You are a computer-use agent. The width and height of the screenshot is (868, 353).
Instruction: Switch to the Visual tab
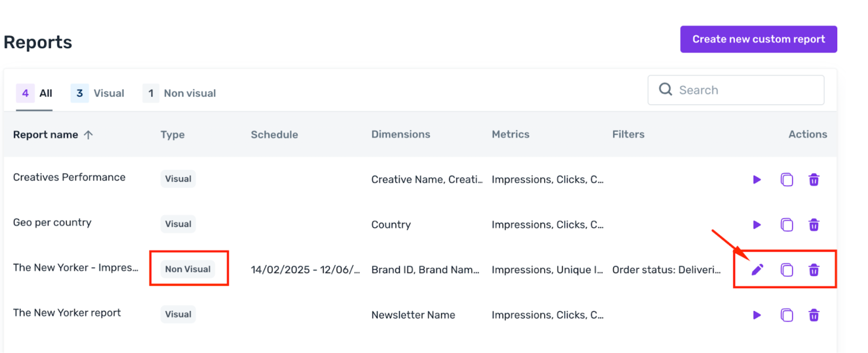[x=97, y=93]
